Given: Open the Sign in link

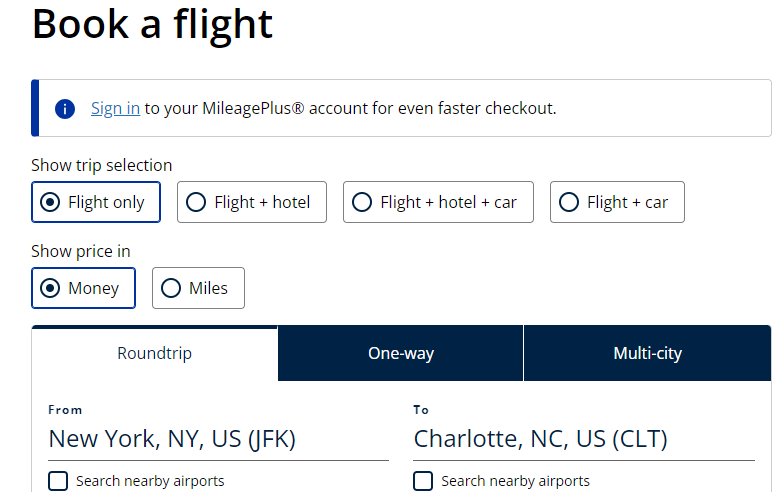Looking at the screenshot, I should click(115, 108).
